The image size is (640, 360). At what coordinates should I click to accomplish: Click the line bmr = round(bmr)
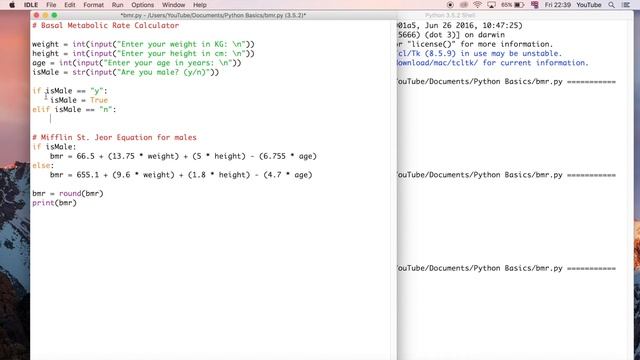click(68, 193)
